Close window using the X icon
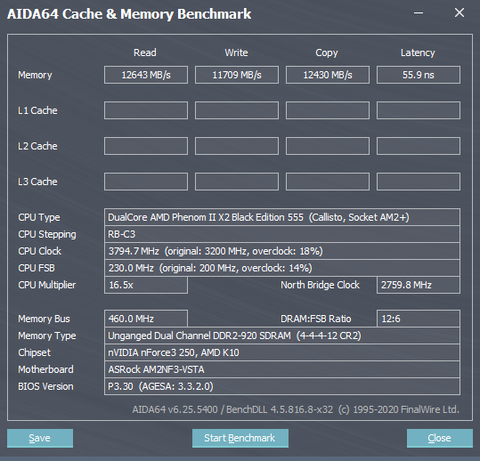Viewport: 480px width, 461px height. tap(459, 13)
